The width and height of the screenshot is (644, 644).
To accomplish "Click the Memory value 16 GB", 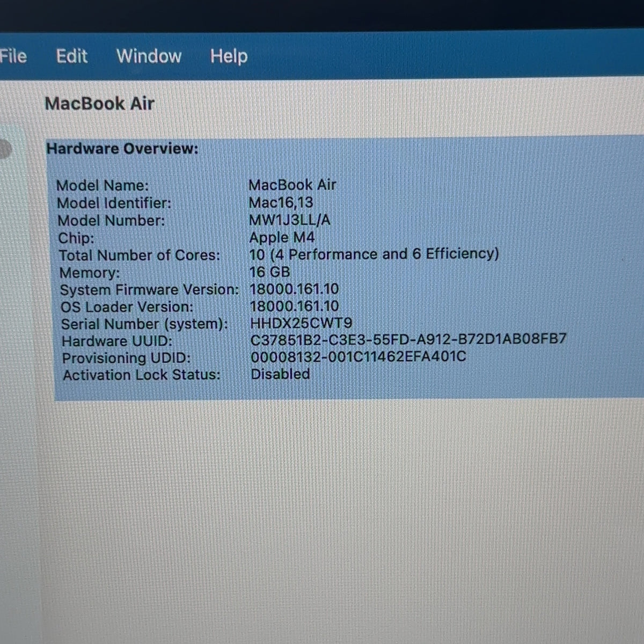I will tap(270, 272).
